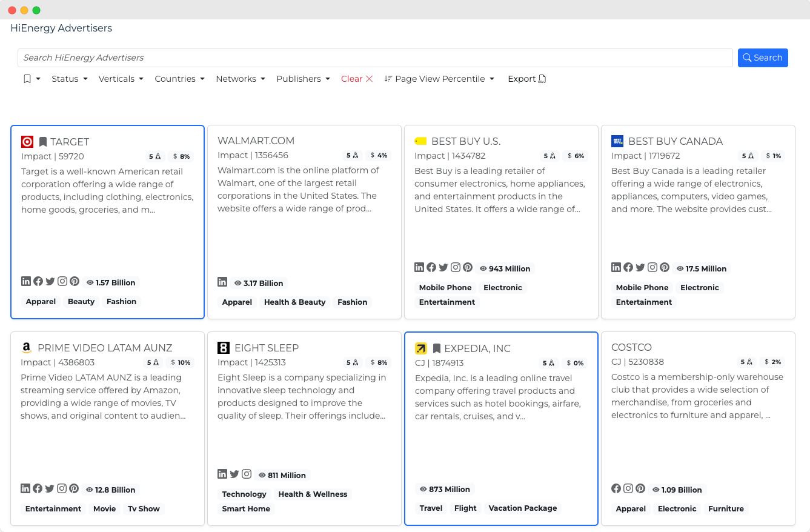Viewport: 810px width, 532px height.
Task: Open Target's LinkedIn icon
Action: click(x=26, y=281)
